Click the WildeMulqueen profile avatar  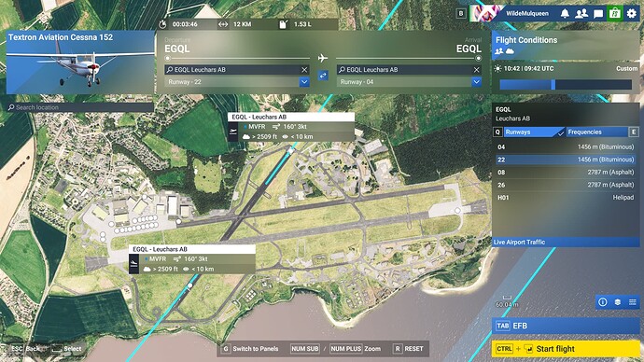(486, 13)
